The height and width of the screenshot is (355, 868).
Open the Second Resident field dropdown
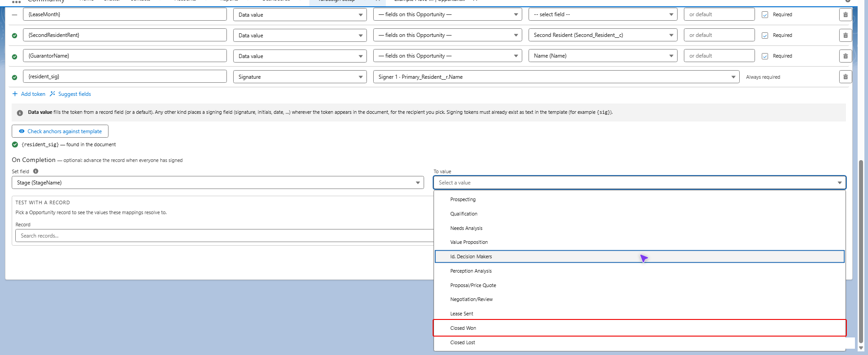[603, 35]
